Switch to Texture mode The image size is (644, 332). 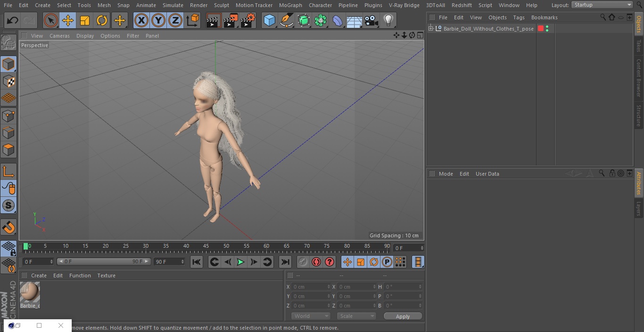[8, 81]
